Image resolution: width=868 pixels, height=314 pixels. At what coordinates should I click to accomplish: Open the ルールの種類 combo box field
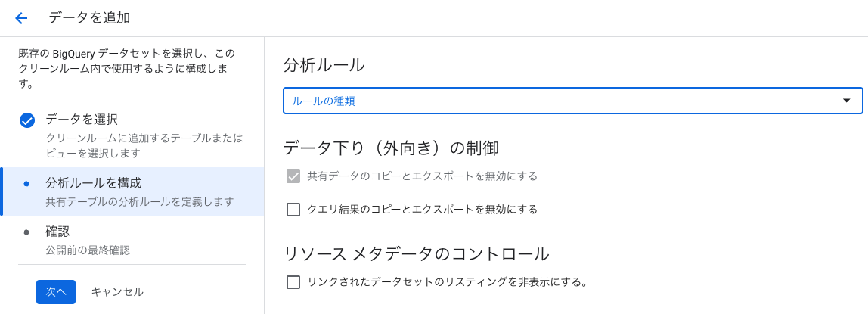pos(560,101)
